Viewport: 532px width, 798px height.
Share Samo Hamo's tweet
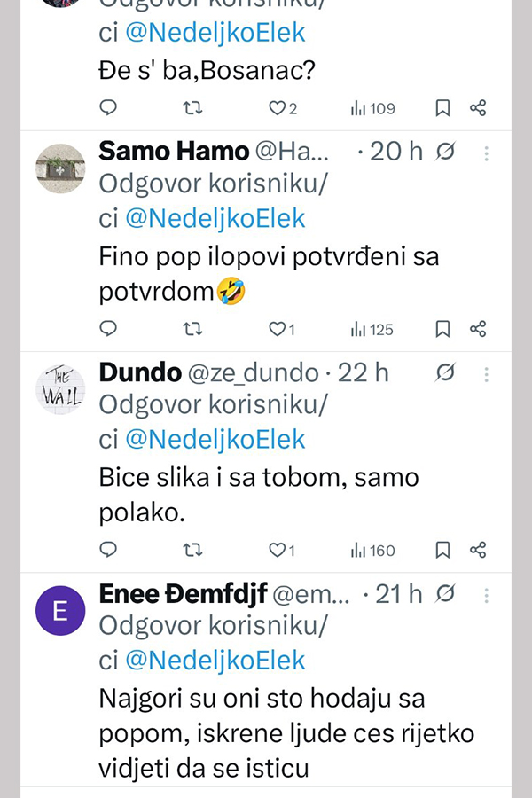pyautogui.click(x=478, y=329)
